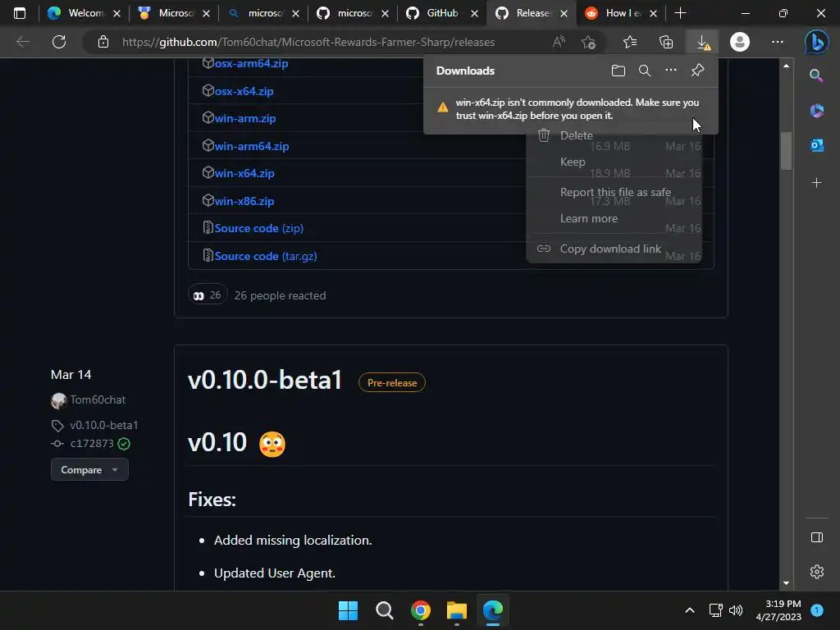Launch Google Chrome from taskbar
Image resolution: width=840 pixels, height=630 pixels.
[x=421, y=610]
